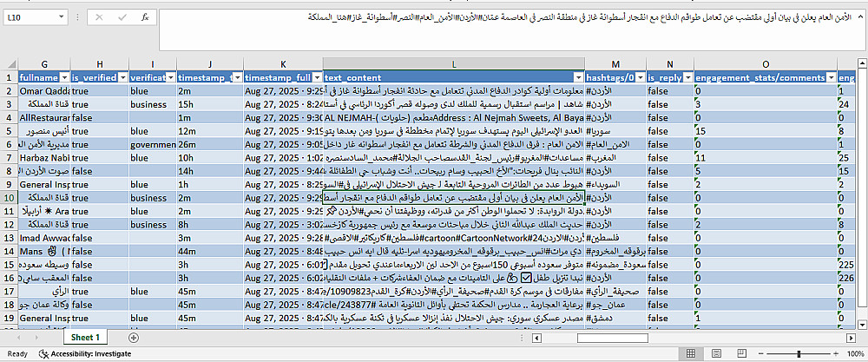Open the text_content filter dropdown
This screenshot has width=868, height=362.
click(579, 77)
